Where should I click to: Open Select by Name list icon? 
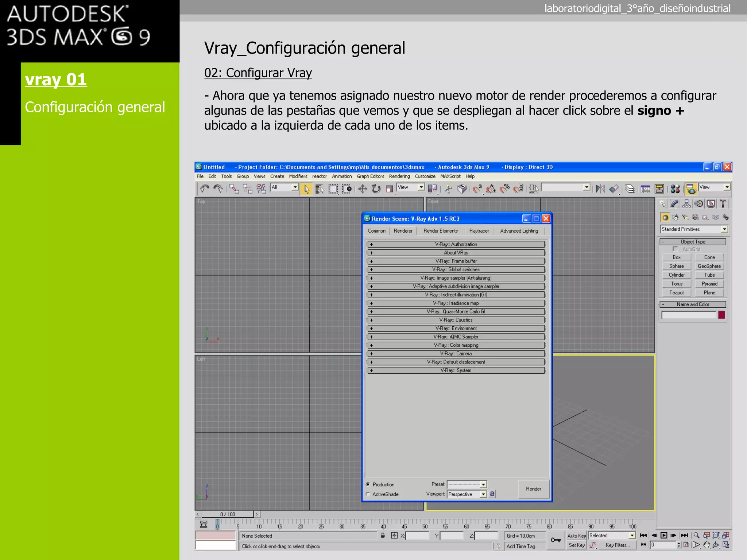tap(320, 188)
